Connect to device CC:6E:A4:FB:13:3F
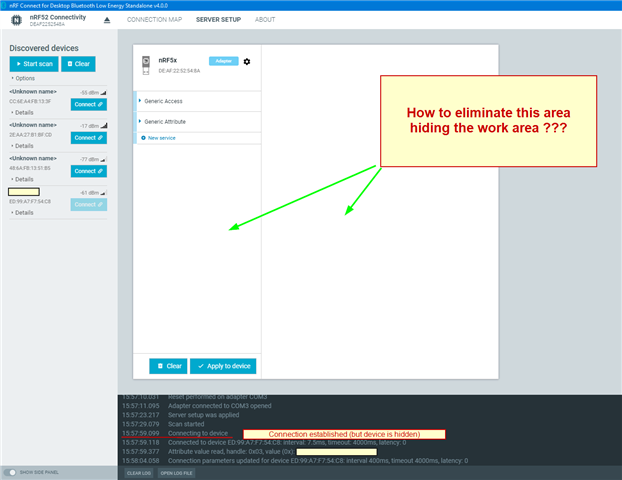622x480 pixels. [x=89, y=104]
